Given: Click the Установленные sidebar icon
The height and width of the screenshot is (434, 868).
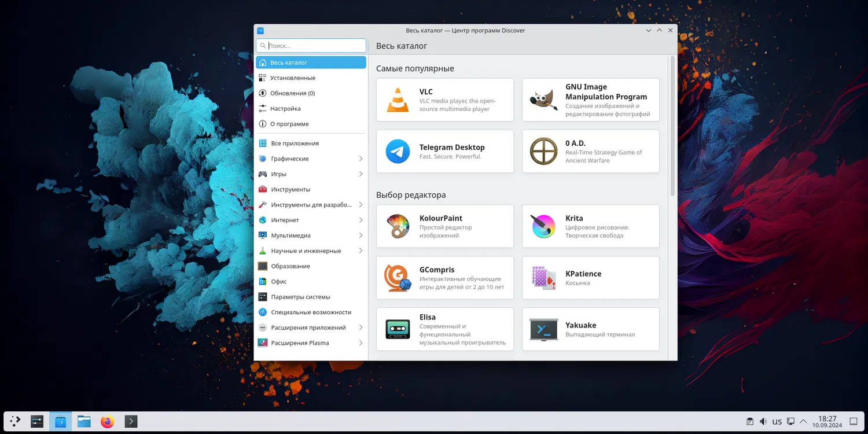Looking at the screenshot, I should click(x=263, y=78).
